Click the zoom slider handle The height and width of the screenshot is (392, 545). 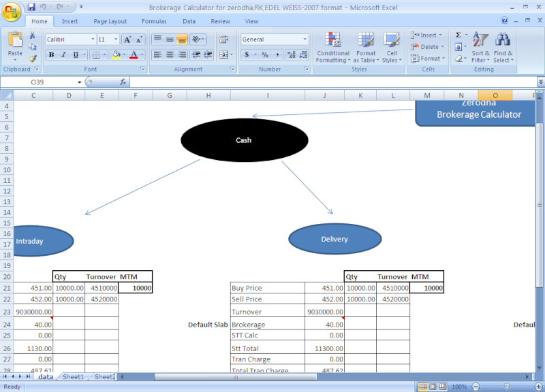pyautogui.click(x=507, y=387)
